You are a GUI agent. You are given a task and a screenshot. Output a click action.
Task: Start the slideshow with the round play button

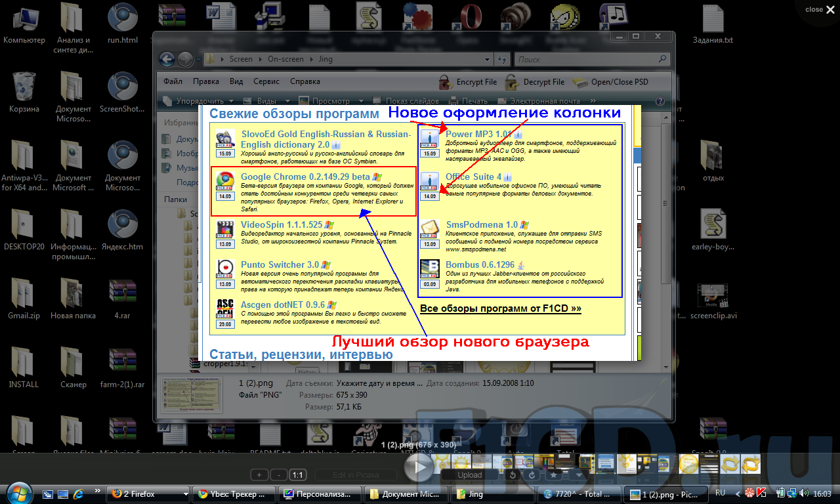pos(418,467)
